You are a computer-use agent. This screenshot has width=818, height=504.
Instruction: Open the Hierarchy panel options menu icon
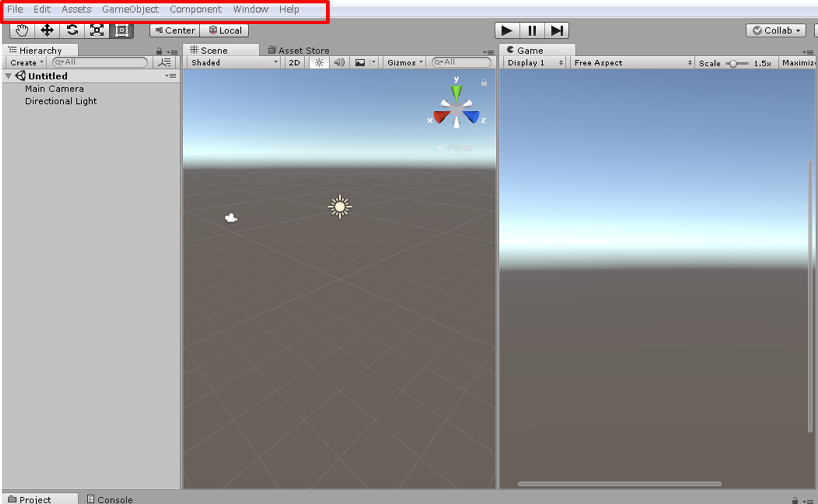point(172,52)
